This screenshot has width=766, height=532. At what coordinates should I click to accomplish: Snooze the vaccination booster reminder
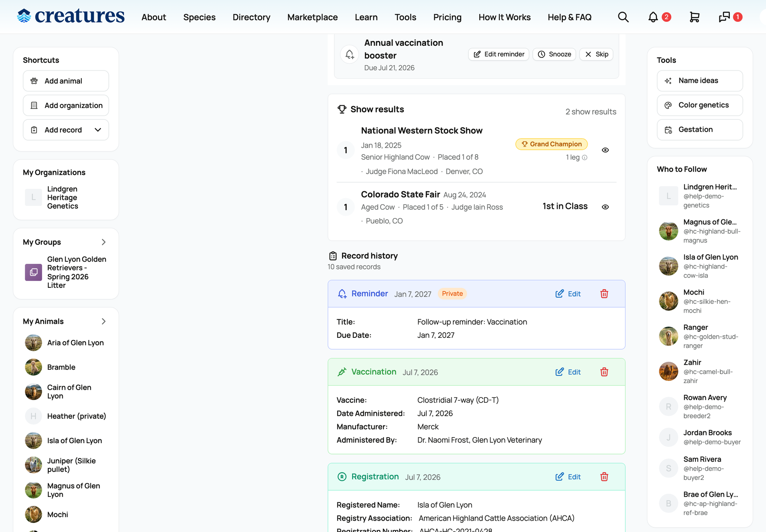554,54
